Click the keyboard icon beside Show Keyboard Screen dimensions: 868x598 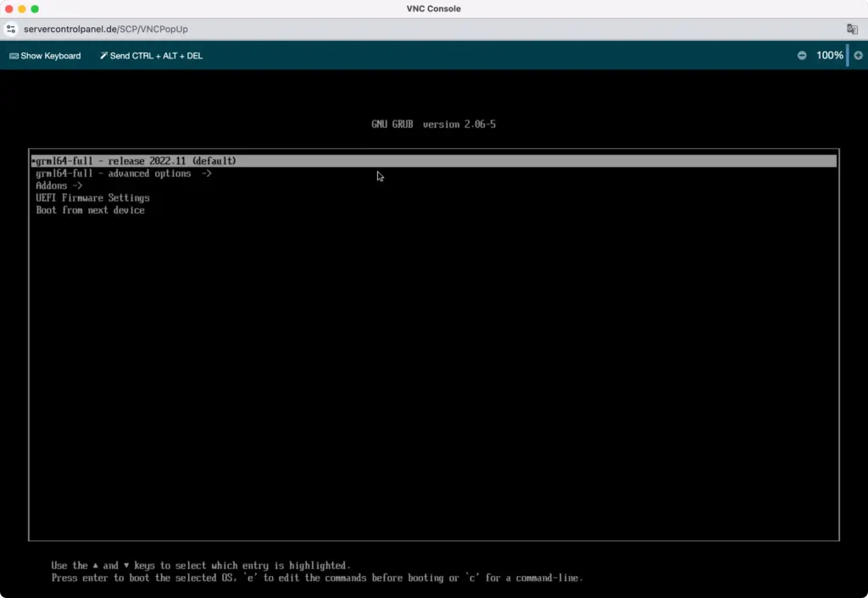14,56
